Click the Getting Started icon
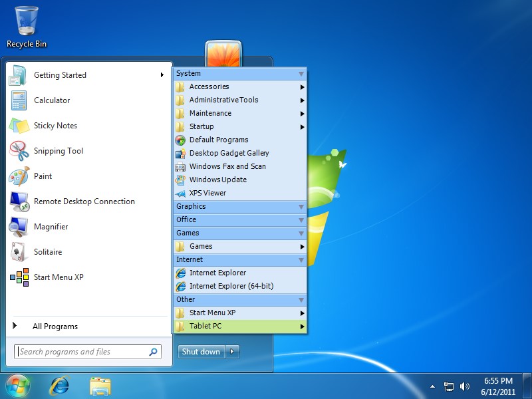The height and width of the screenshot is (399, 532). (x=18, y=75)
